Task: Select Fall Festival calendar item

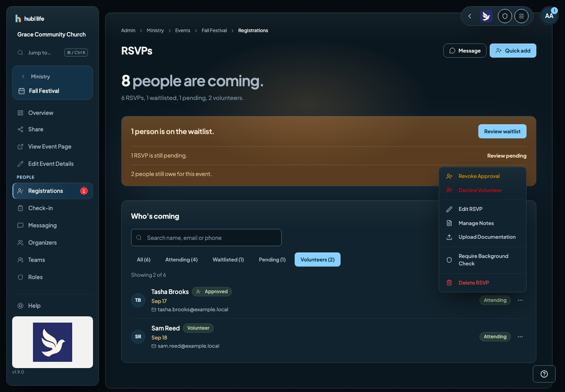Action: pos(53,91)
